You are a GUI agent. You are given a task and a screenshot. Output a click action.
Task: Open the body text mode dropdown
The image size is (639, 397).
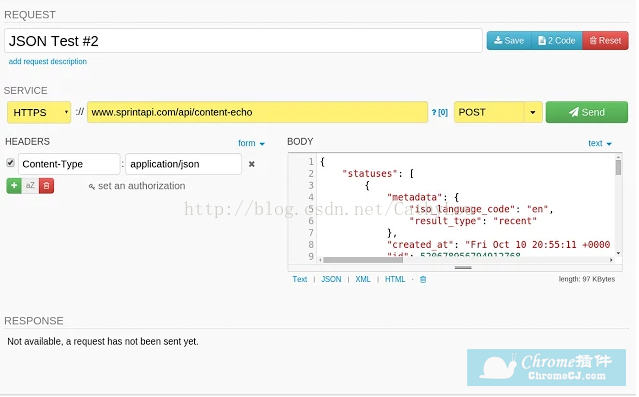(600, 143)
